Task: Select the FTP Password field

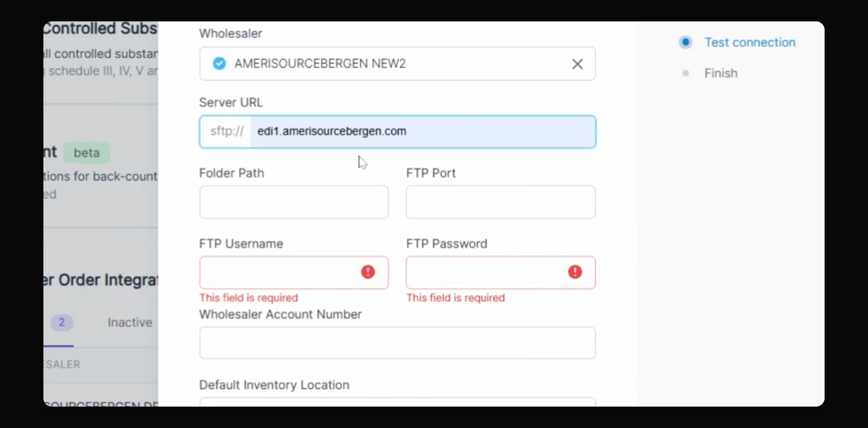Action: pos(501,272)
